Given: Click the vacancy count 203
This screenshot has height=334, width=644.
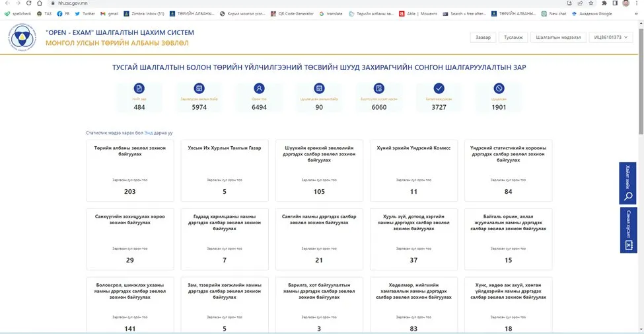Looking at the screenshot, I should [x=129, y=191].
